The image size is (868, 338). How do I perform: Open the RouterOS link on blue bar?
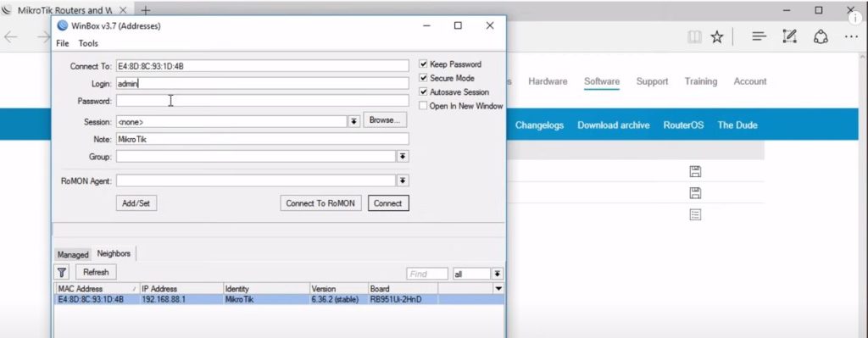click(x=684, y=125)
